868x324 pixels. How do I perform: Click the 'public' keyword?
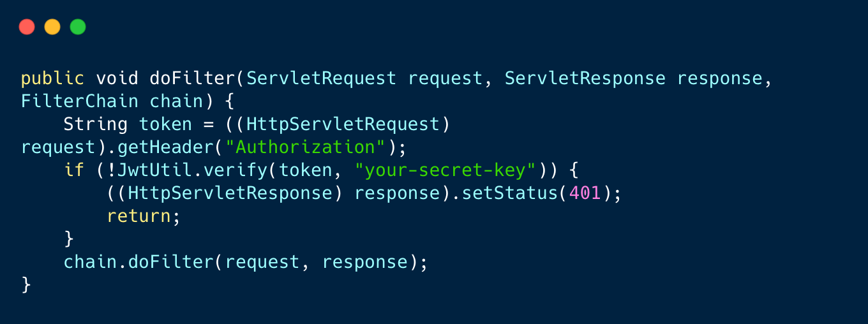[x=53, y=78]
